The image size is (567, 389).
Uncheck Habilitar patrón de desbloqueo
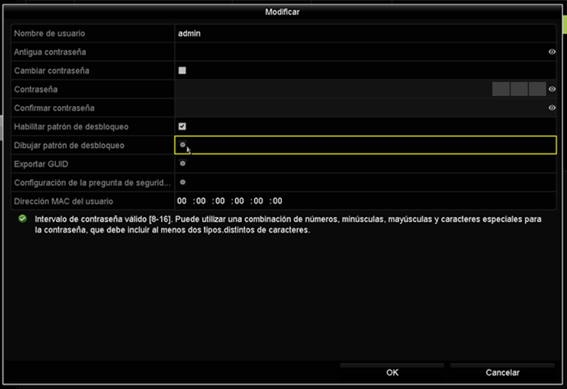pyautogui.click(x=182, y=126)
